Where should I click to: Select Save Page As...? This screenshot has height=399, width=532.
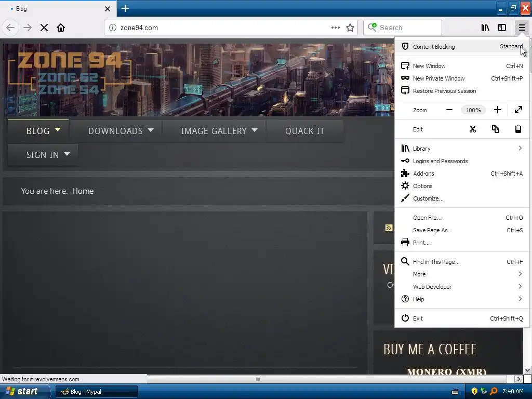pyautogui.click(x=462, y=230)
